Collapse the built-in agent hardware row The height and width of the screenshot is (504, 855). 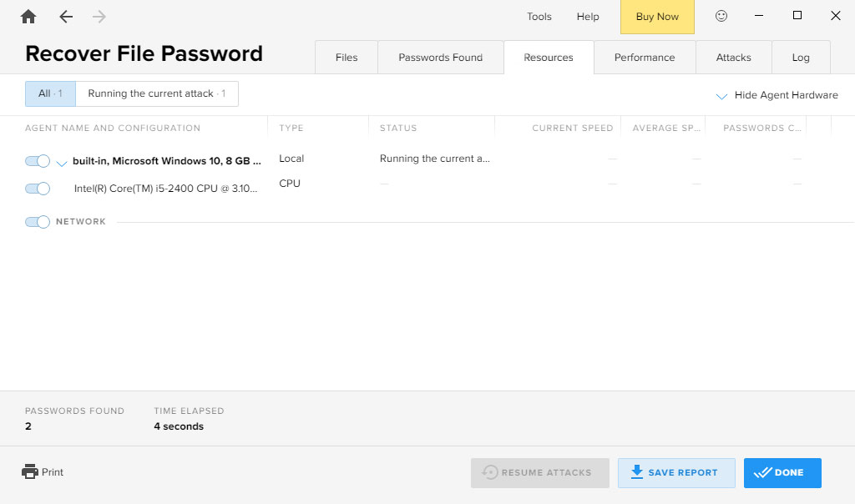click(61, 164)
